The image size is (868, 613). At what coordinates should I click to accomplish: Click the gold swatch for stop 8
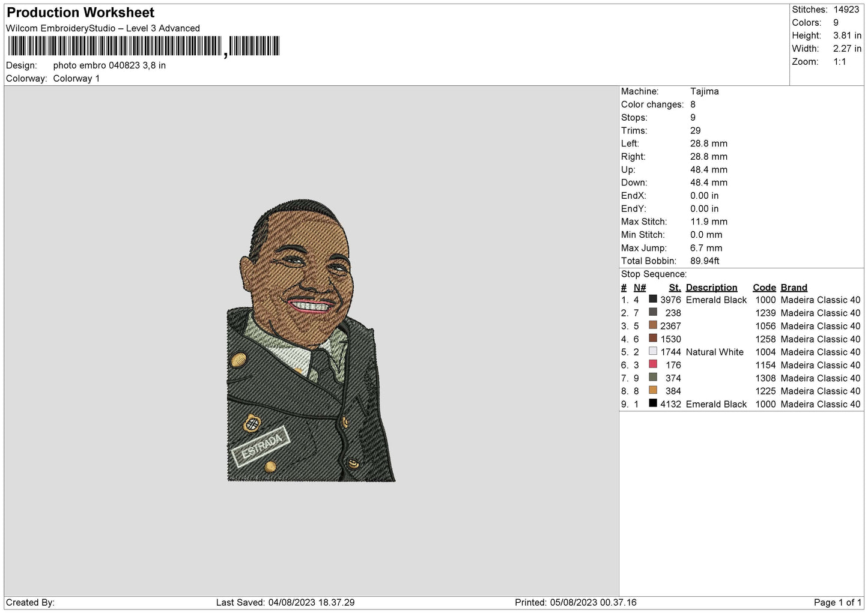[x=653, y=390]
